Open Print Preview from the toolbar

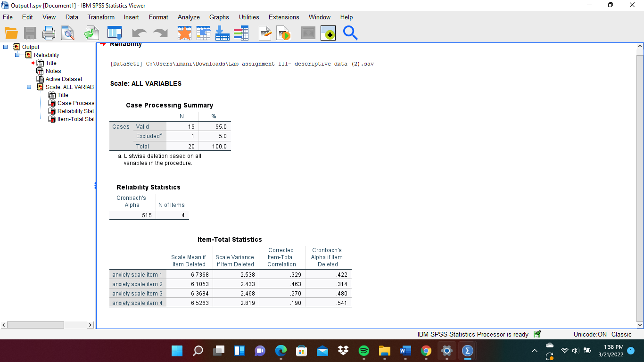click(67, 33)
